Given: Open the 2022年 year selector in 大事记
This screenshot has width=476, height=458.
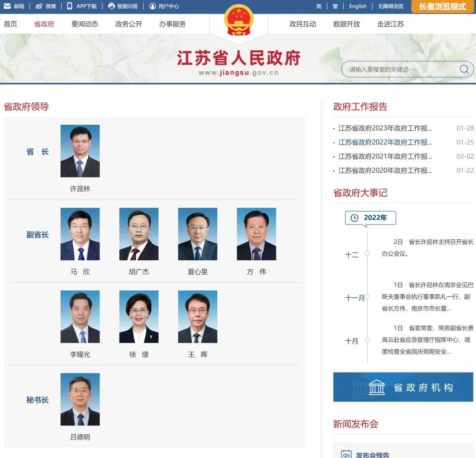Looking at the screenshot, I should pyautogui.click(x=370, y=218).
